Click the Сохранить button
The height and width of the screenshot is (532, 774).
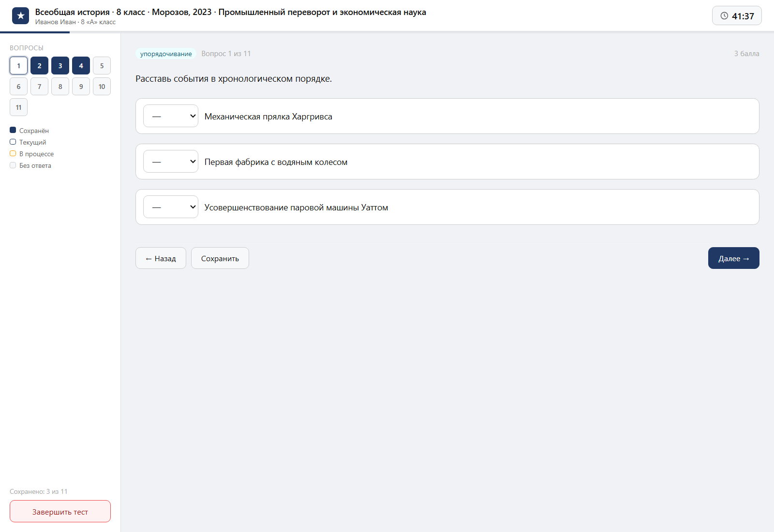tap(220, 258)
